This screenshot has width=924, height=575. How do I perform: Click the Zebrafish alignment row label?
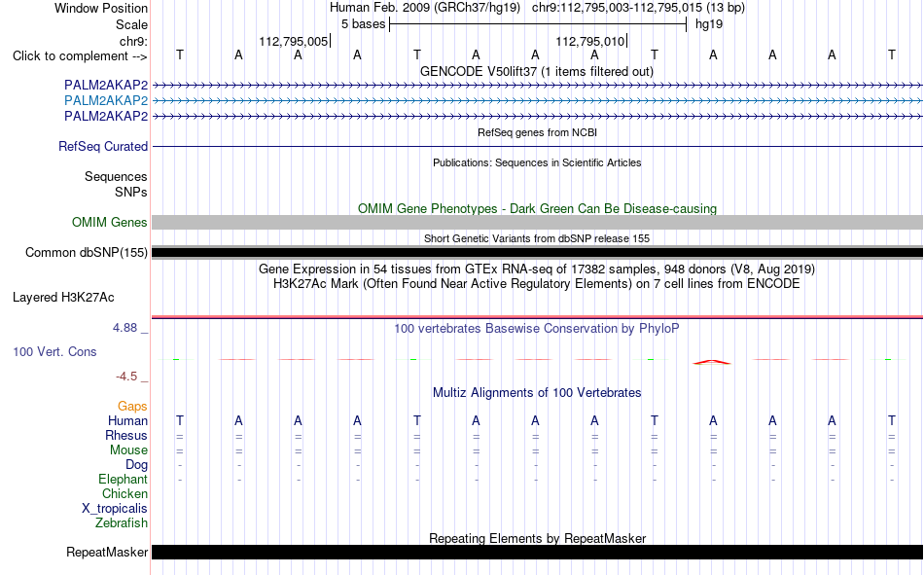[122, 523]
